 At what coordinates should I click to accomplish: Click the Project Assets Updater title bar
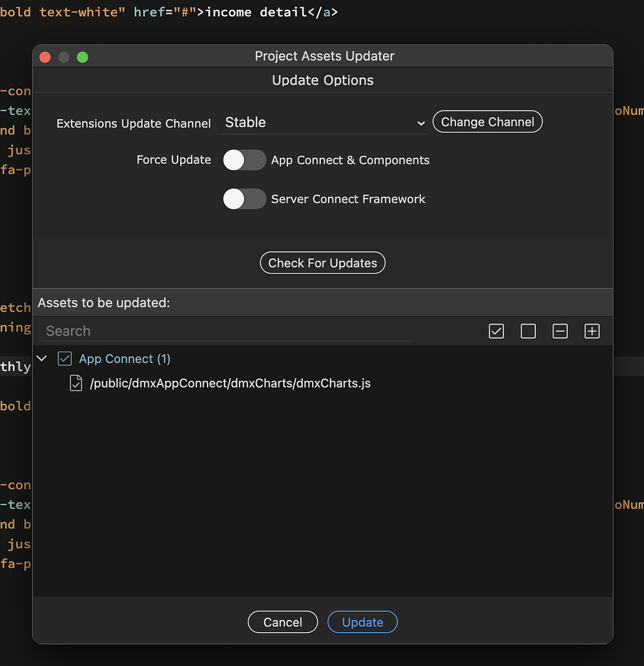point(323,56)
